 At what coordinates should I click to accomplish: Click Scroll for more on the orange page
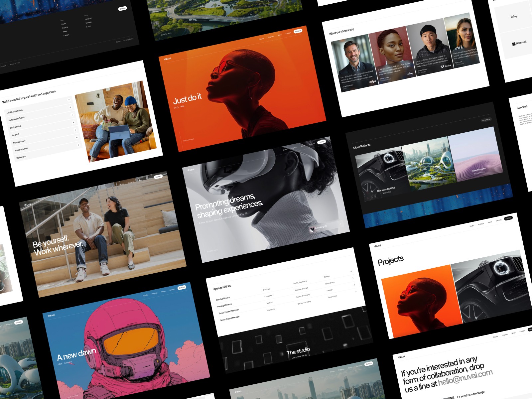[x=189, y=140]
